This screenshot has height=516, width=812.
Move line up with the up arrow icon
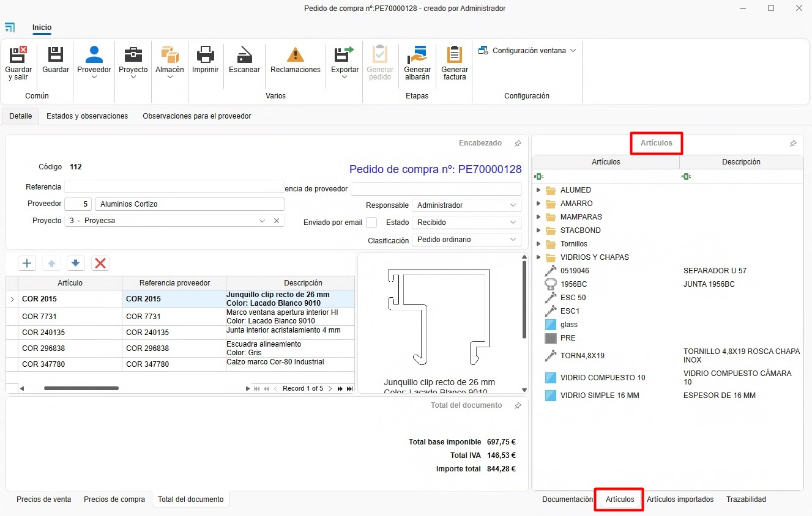pos(51,264)
